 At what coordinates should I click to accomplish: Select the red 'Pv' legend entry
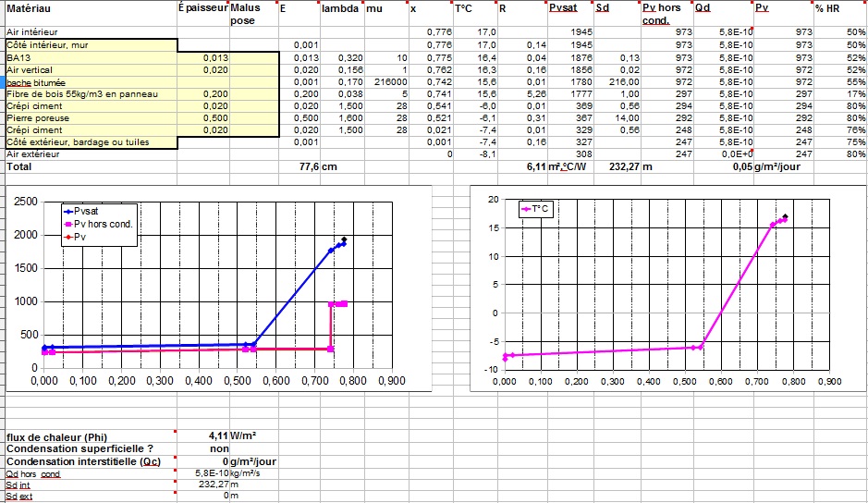(75, 237)
